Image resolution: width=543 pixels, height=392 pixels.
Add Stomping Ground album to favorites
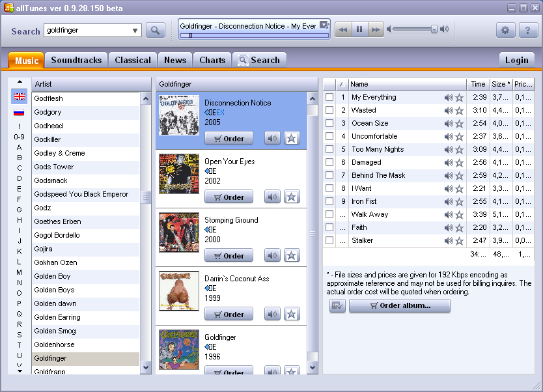292,255
